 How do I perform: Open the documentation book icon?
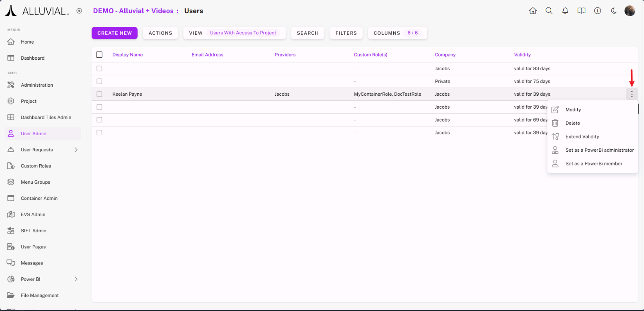[581, 11]
